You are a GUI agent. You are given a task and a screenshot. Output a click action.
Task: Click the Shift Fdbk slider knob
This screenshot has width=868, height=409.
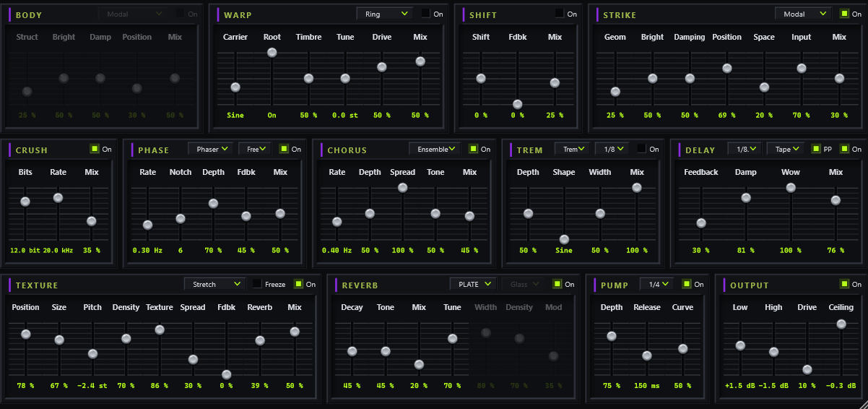(517, 104)
